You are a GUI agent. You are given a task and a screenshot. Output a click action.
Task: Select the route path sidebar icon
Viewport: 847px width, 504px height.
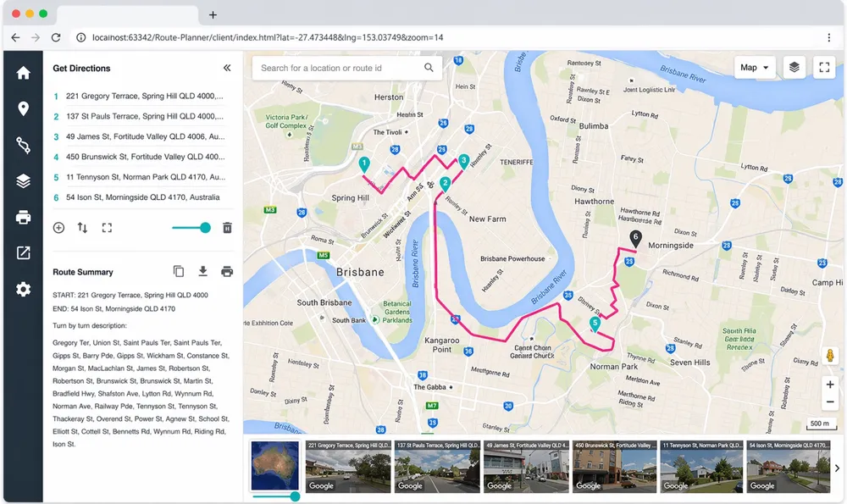pos(23,145)
